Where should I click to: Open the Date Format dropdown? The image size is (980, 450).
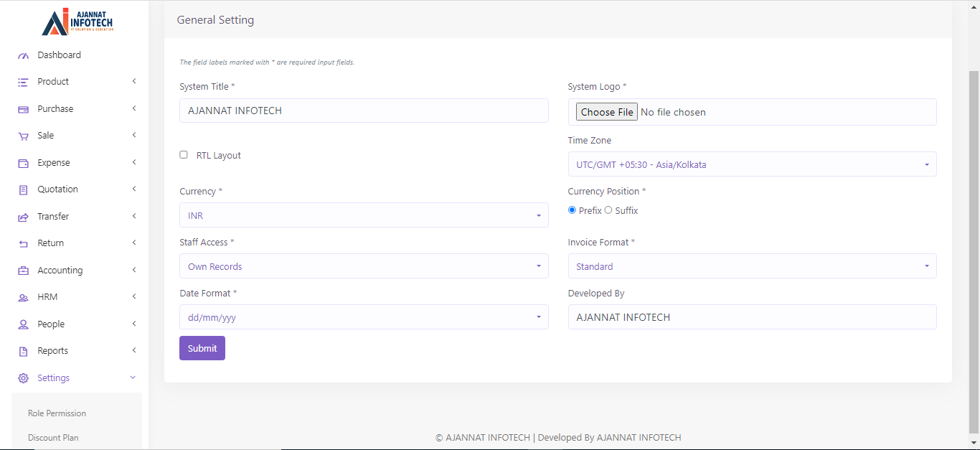coord(363,317)
